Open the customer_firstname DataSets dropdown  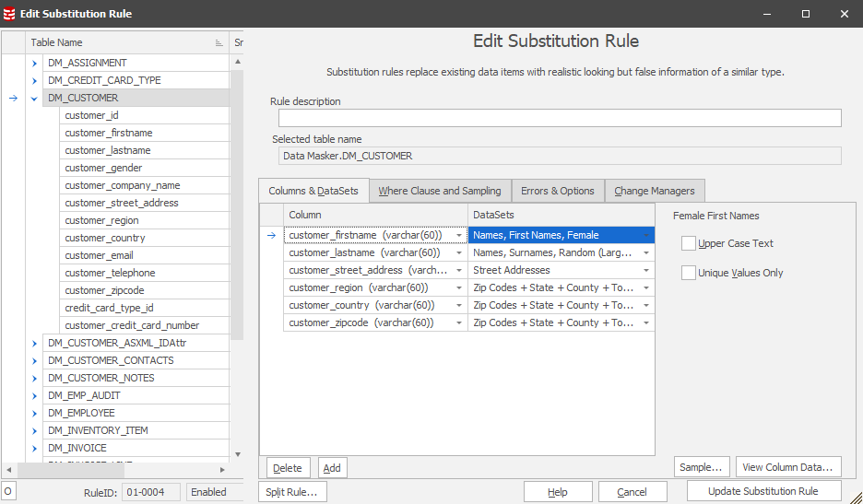pos(646,235)
